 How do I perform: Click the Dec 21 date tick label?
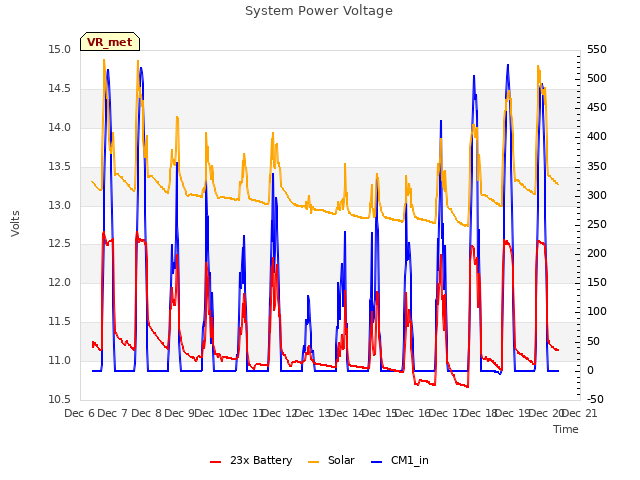coord(579,413)
